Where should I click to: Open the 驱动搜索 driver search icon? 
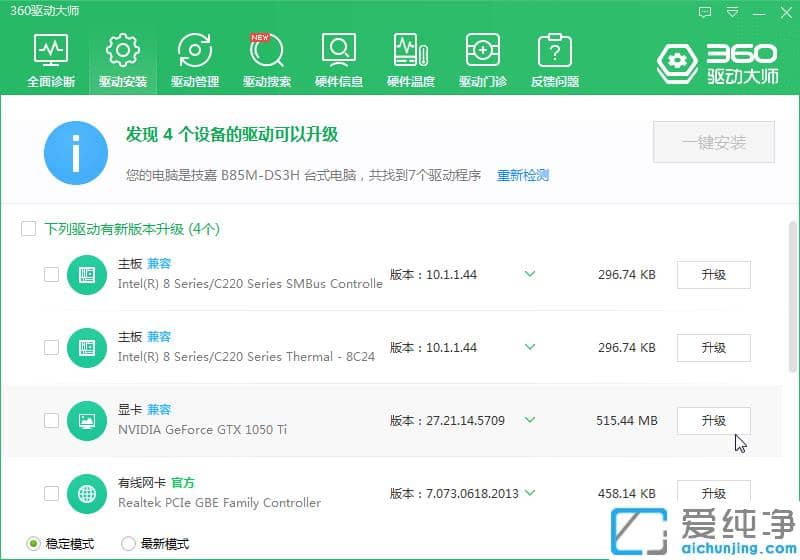coord(266,60)
